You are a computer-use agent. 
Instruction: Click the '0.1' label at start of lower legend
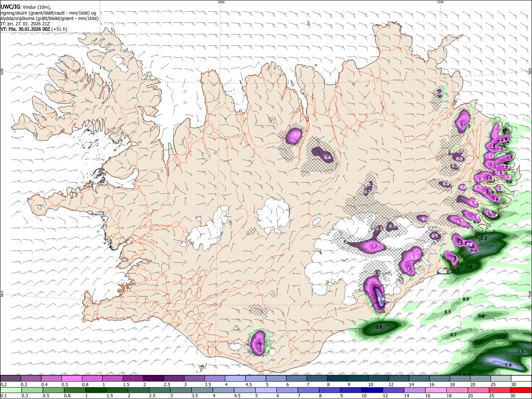coord(3,396)
